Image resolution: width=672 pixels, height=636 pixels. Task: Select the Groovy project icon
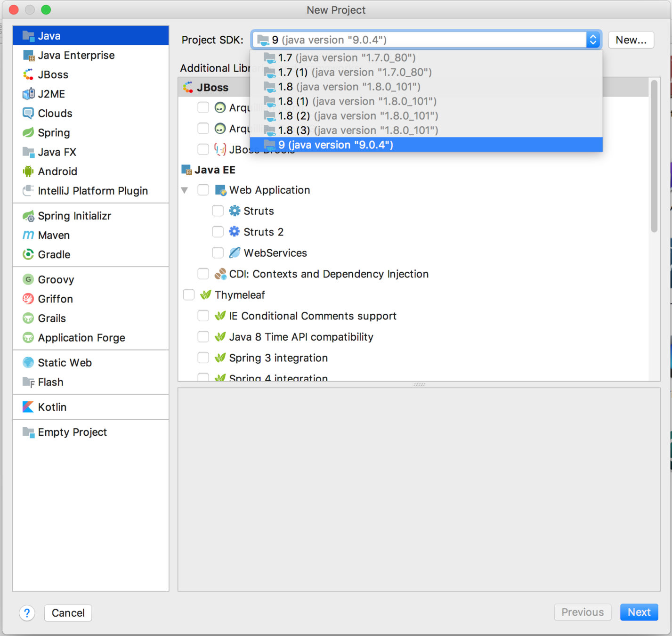28,279
